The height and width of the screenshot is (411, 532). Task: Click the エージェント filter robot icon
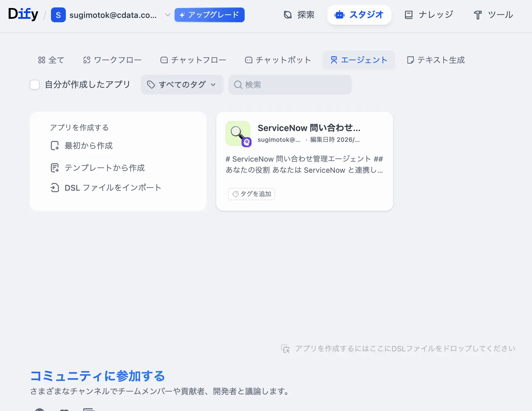(x=334, y=60)
